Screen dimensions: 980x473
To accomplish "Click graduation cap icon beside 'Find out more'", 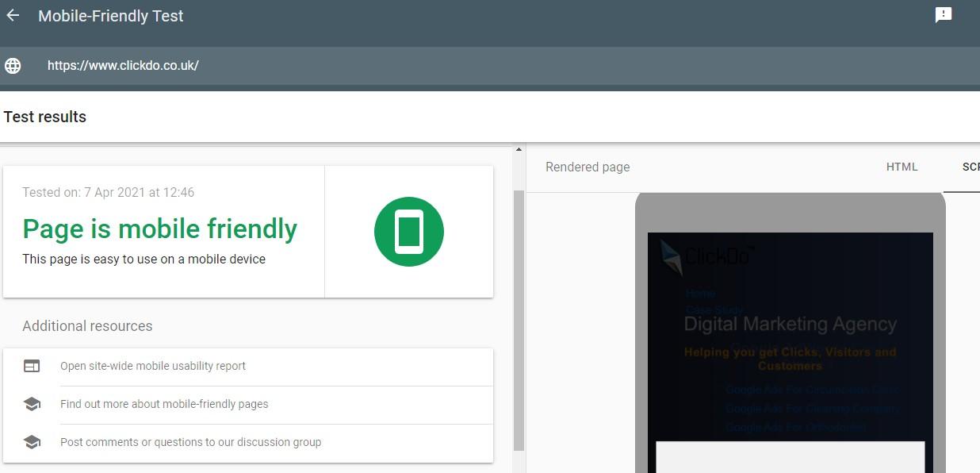I will [x=32, y=404].
